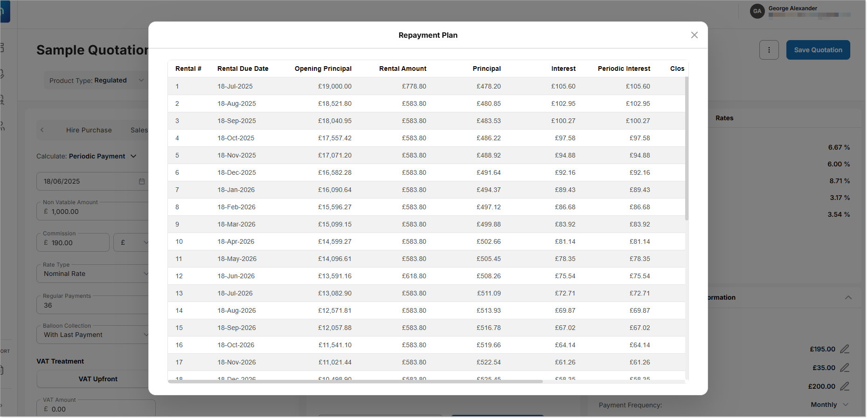Select the 18-Jul-2025 due date cell

235,86
